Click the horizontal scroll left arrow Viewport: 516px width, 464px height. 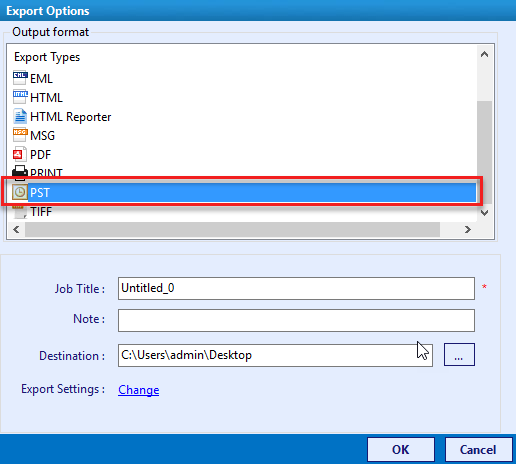16,229
